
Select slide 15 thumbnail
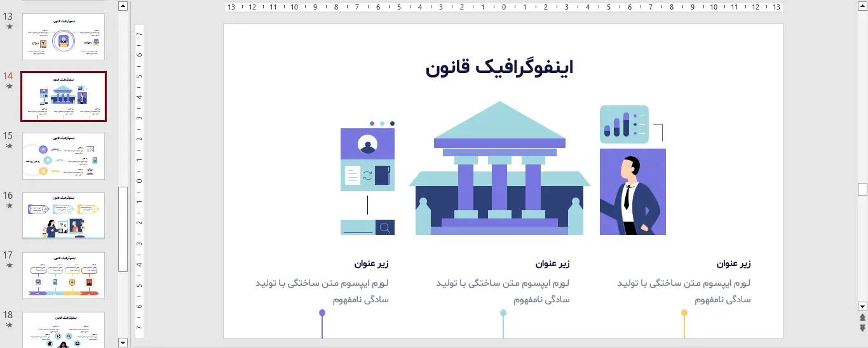64,156
